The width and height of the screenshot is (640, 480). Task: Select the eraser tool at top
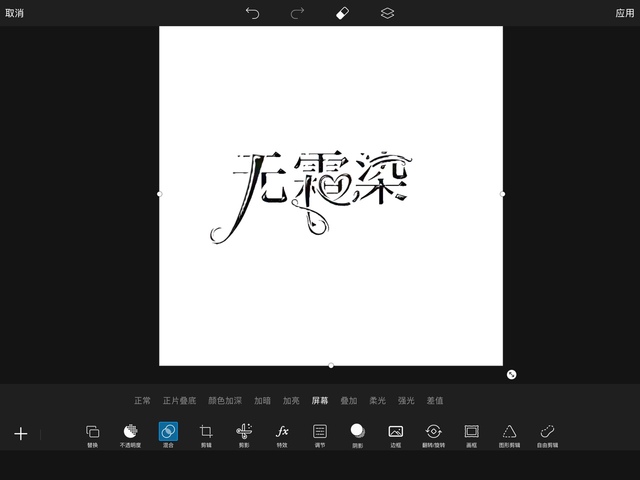point(342,13)
